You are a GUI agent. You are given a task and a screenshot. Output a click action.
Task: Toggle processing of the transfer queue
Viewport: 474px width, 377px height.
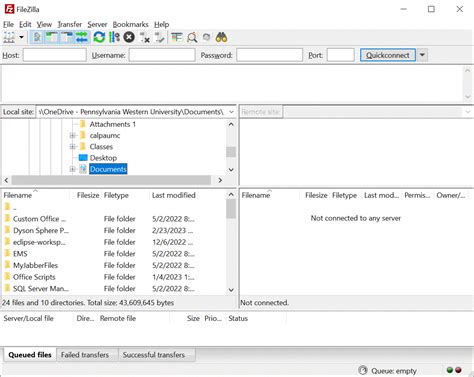click(x=114, y=37)
